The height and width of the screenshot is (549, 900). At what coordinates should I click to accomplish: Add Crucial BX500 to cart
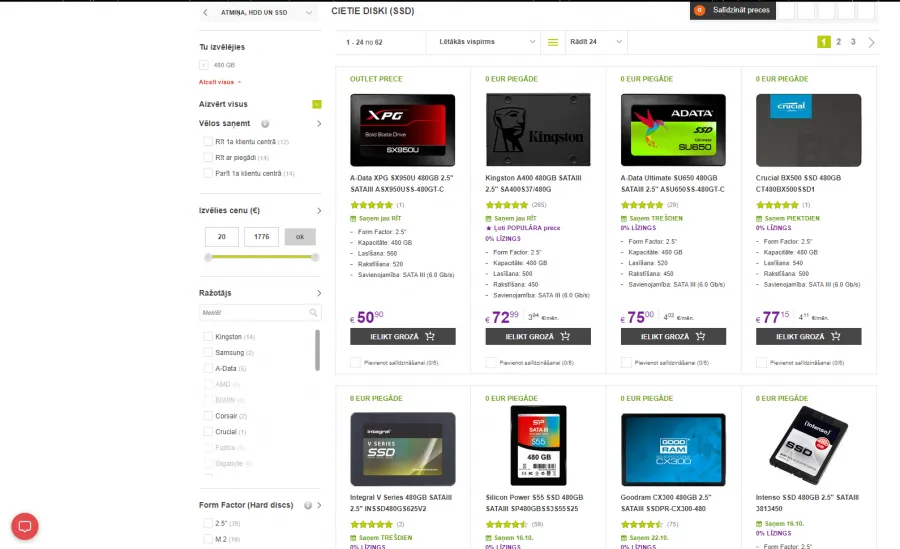click(x=808, y=337)
